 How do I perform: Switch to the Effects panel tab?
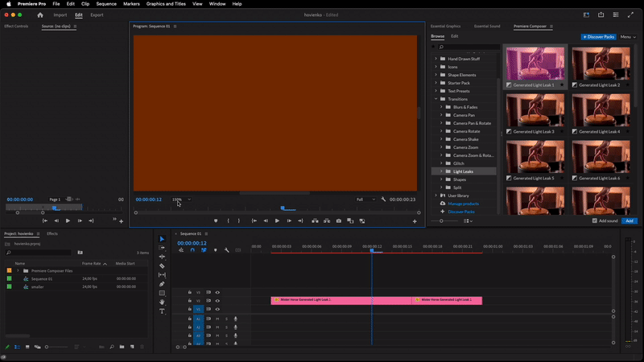(x=52, y=233)
